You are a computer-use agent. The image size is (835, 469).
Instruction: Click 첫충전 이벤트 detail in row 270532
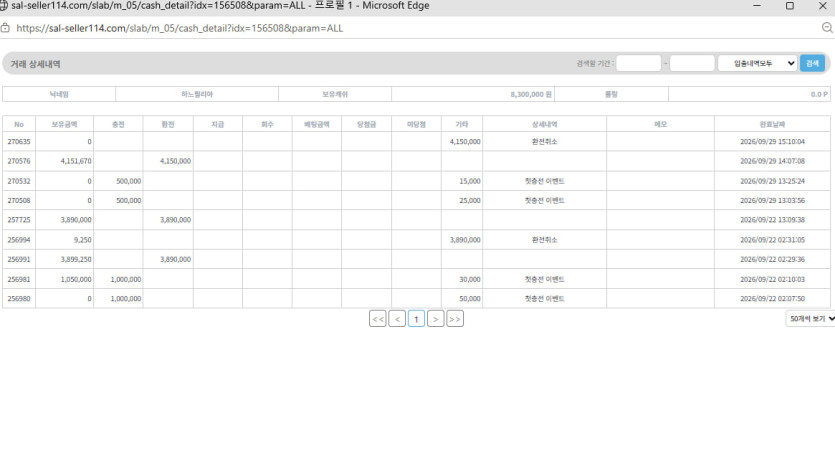click(544, 181)
